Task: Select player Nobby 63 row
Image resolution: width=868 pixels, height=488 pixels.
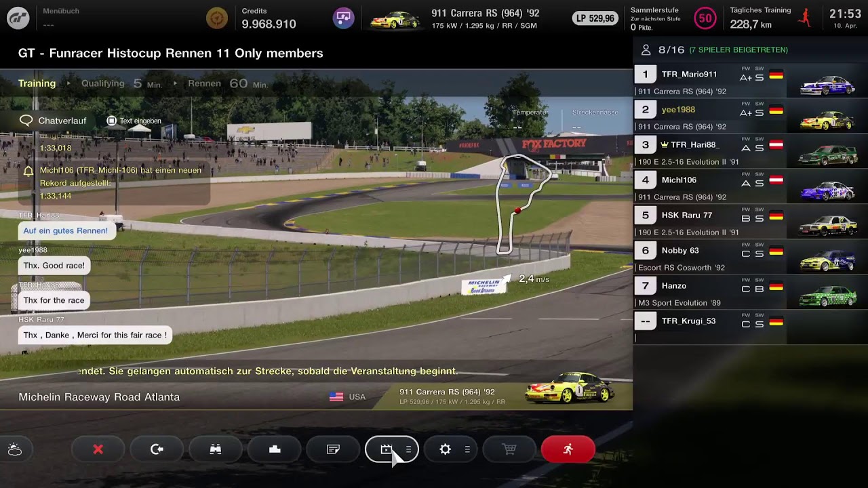Action: click(750, 258)
